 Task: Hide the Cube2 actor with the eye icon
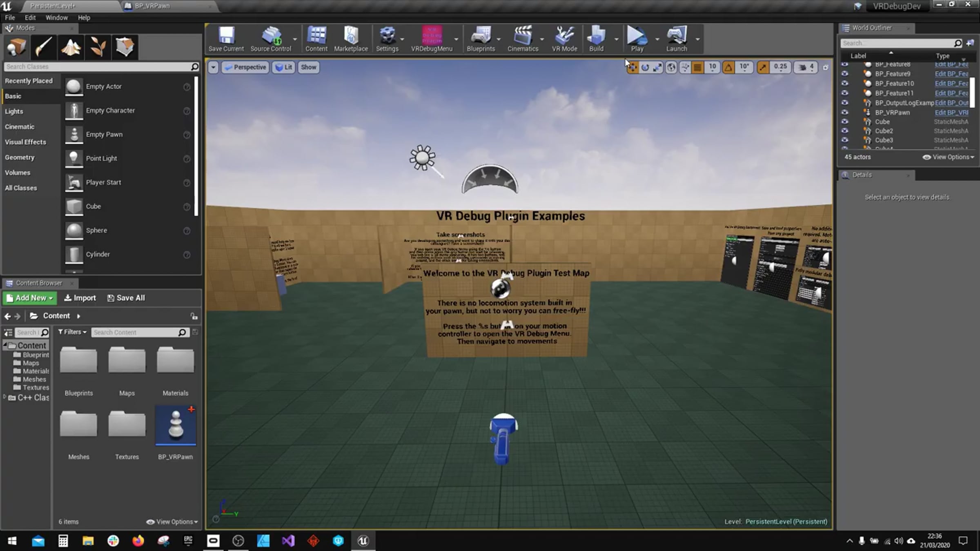[844, 131]
